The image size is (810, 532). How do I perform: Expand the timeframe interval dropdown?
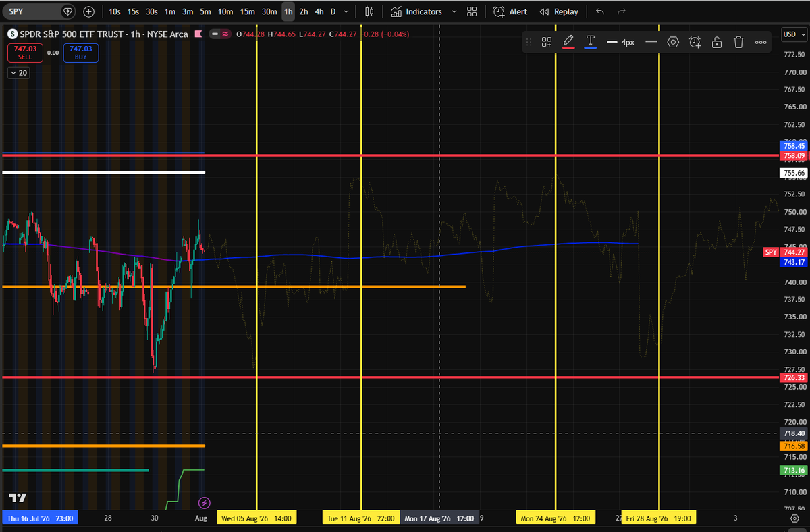click(346, 11)
